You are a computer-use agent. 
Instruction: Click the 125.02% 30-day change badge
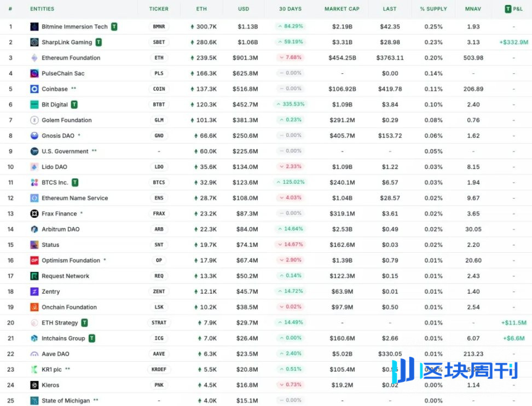[x=291, y=182]
